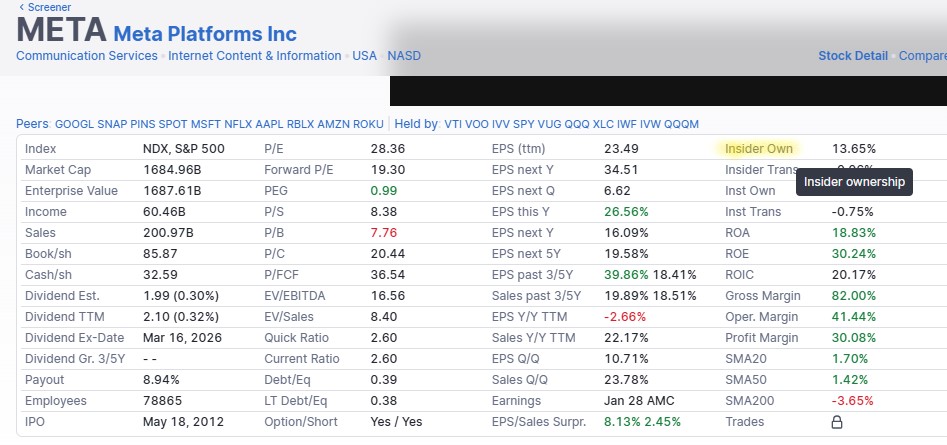947x445 pixels.
Task: Open the Communication Services sector link
Action: (x=87, y=56)
